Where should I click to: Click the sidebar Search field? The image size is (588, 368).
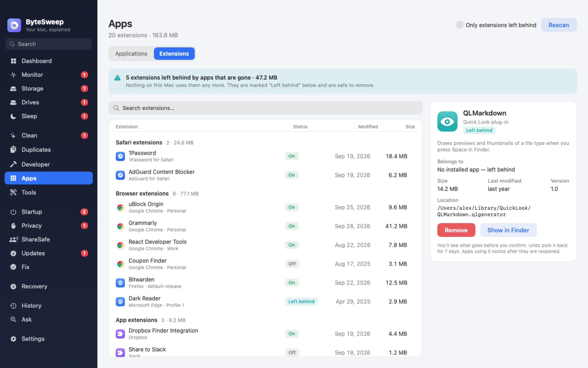49,44
